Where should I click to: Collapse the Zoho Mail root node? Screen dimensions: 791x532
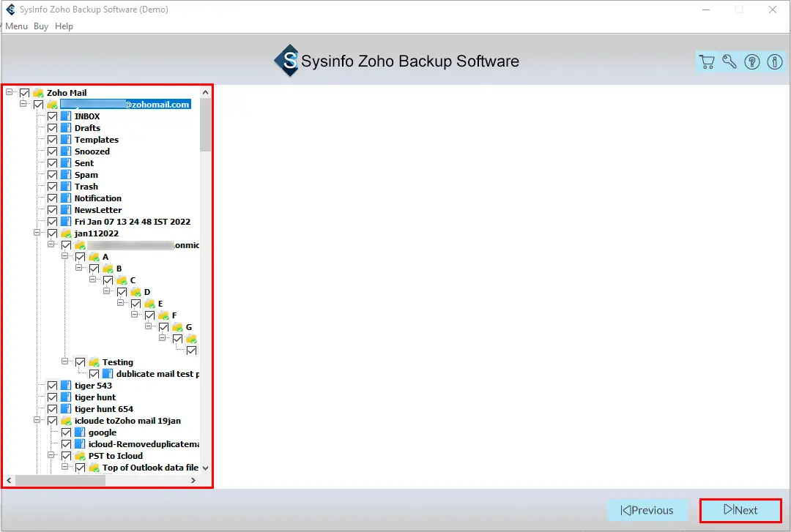pos(9,92)
